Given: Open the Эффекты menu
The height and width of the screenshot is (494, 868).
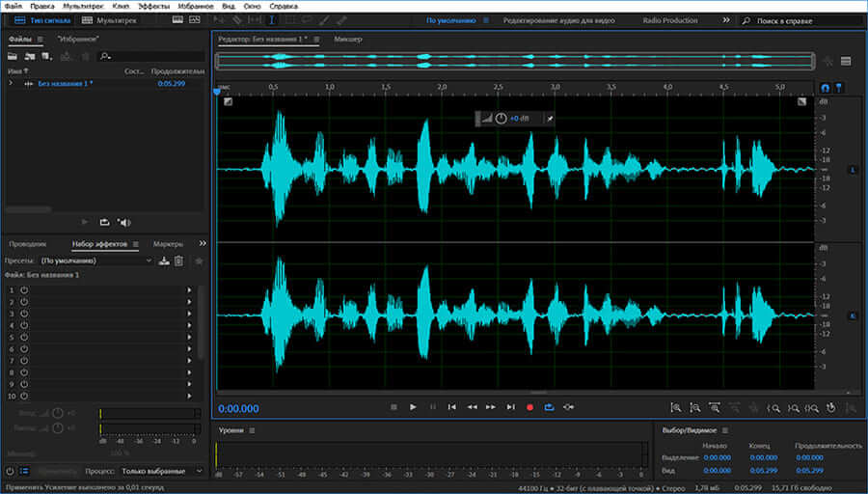Looking at the screenshot, I should click(153, 6).
